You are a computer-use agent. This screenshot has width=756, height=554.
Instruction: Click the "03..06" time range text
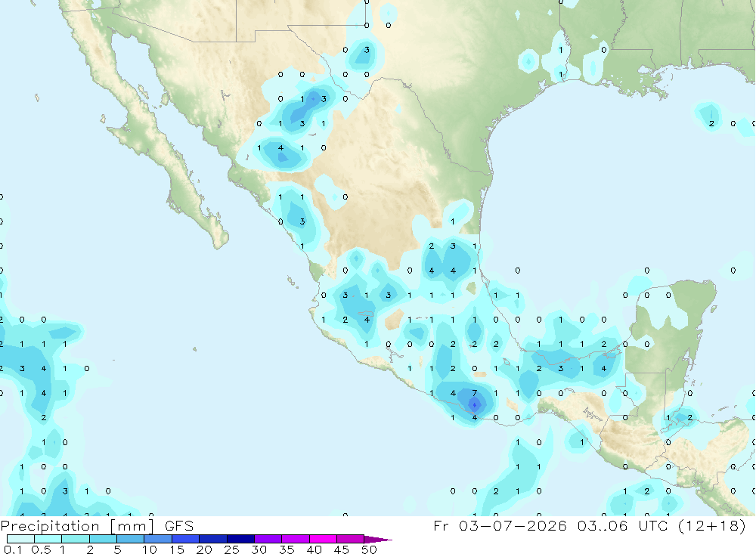coord(603,525)
